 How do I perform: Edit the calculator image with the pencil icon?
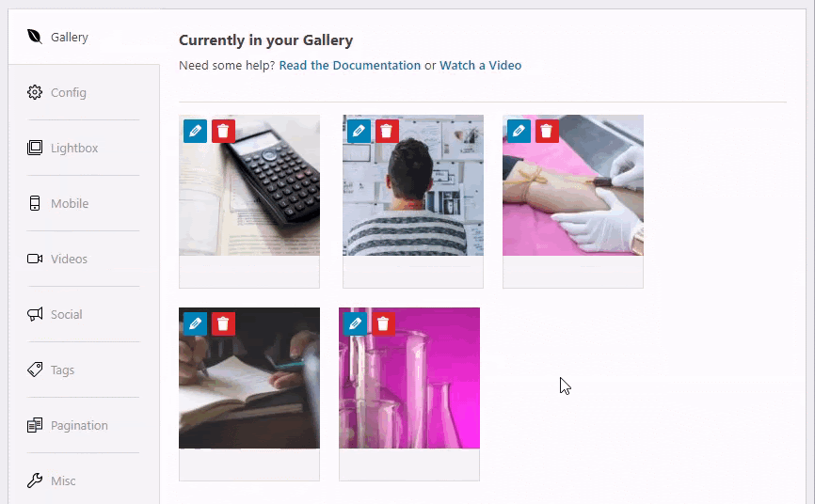click(196, 131)
